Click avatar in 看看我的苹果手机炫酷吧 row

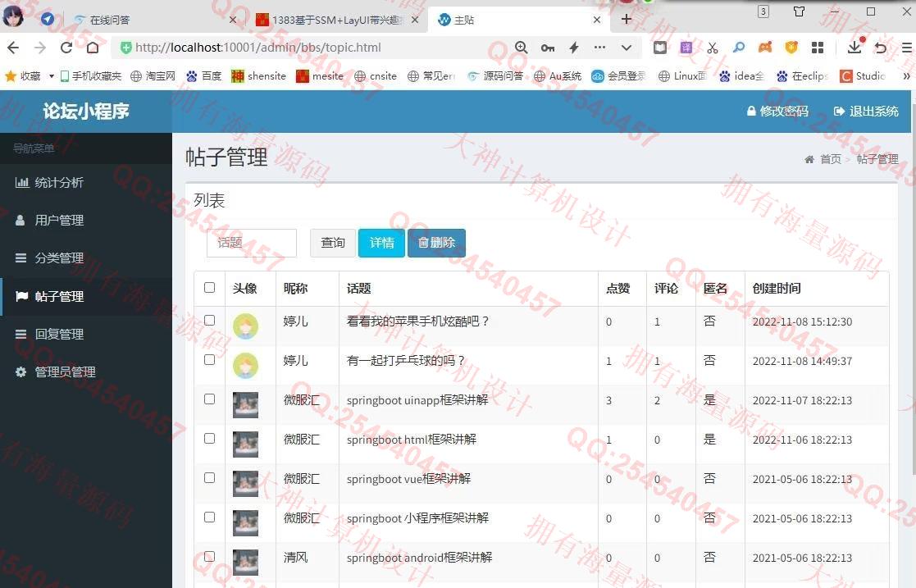245,326
